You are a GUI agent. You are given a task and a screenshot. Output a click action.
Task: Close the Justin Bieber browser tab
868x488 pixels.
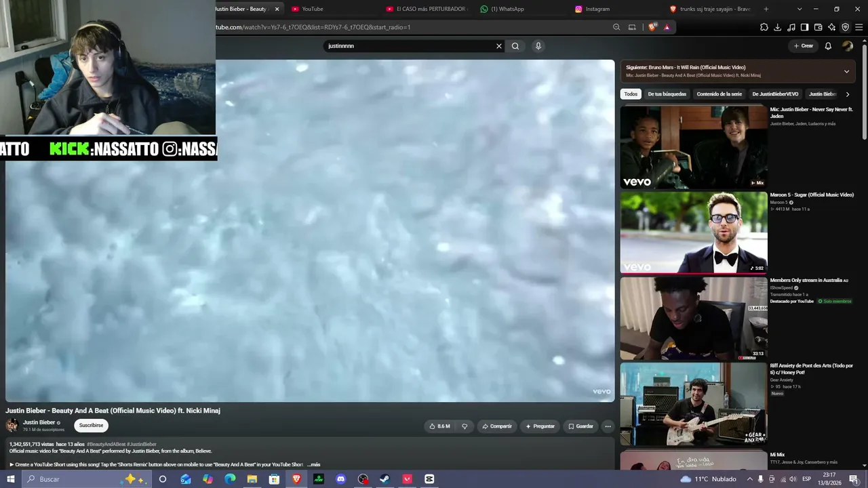(277, 9)
